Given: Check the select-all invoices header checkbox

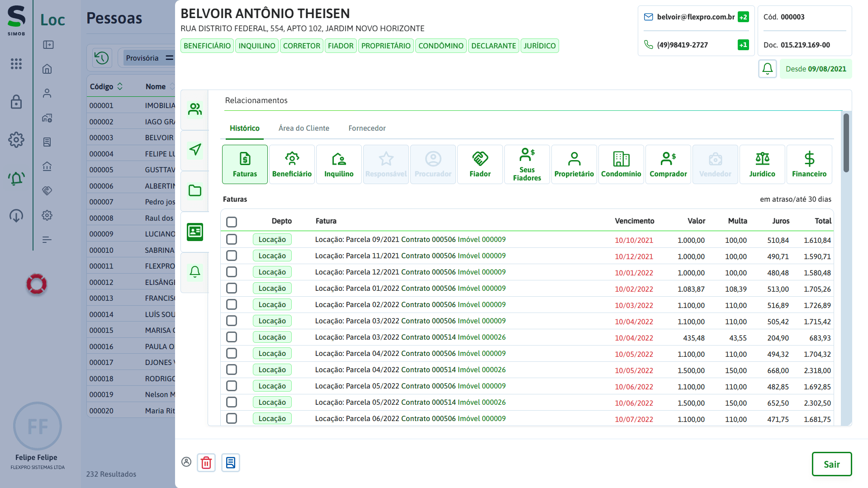Looking at the screenshot, I should click(232, 222).
